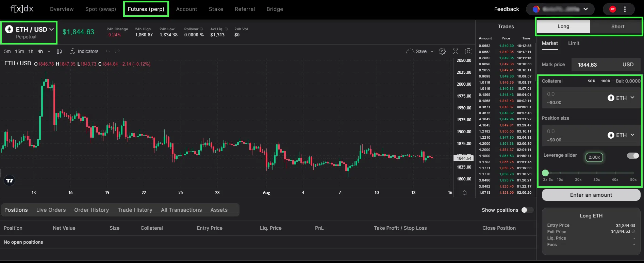This screenshot has width=644, height=263.
Task: Go to the Overview page
Action: coord(62,9)
